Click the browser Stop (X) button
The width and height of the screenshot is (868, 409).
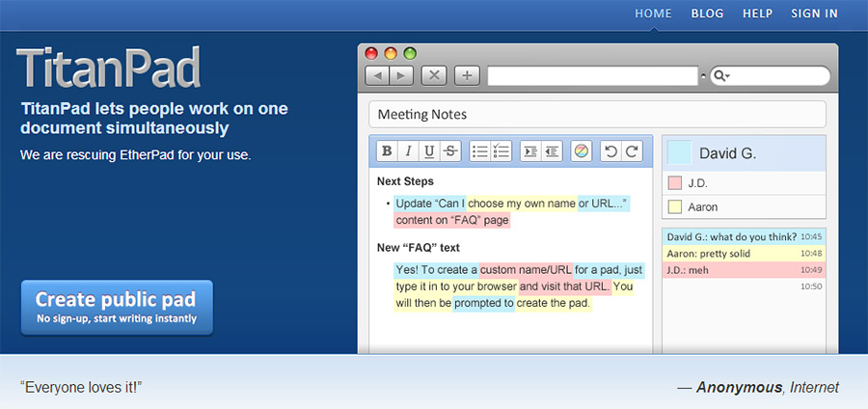(x=434, y=76)
